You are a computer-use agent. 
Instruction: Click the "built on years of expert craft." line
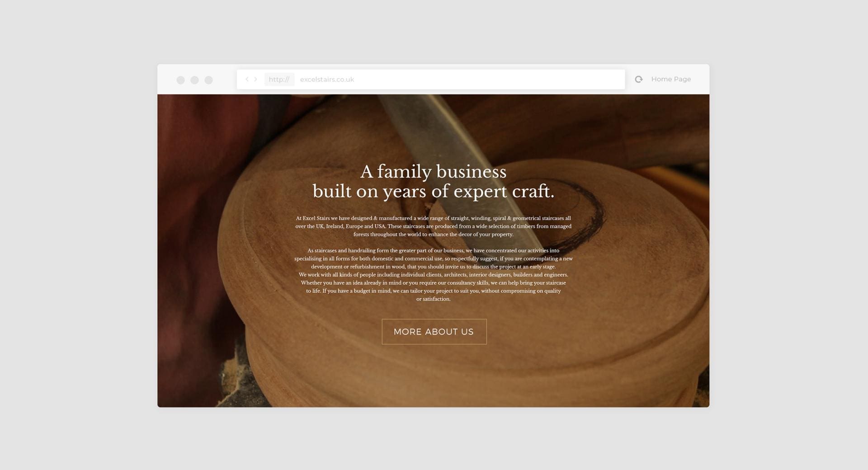point(433,191)
